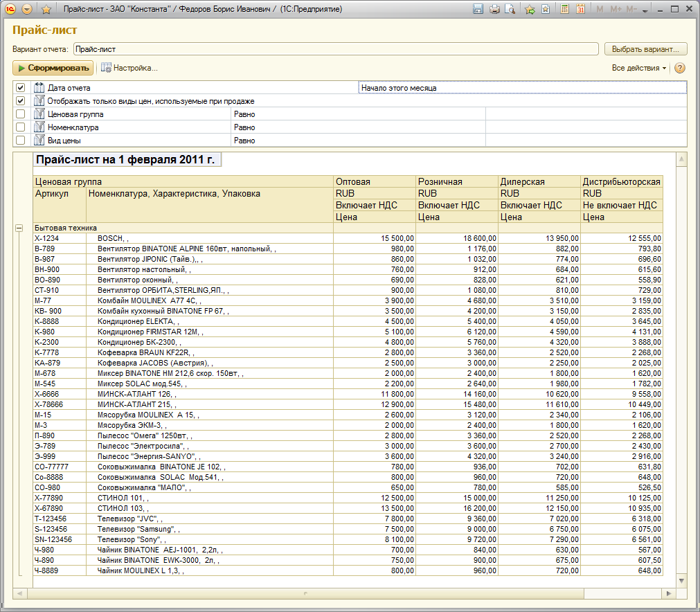This screenshot has width=700, height=612.
Task: Click the filter icon beside Отображать только виды цен
Action: (x=39, y=101)
